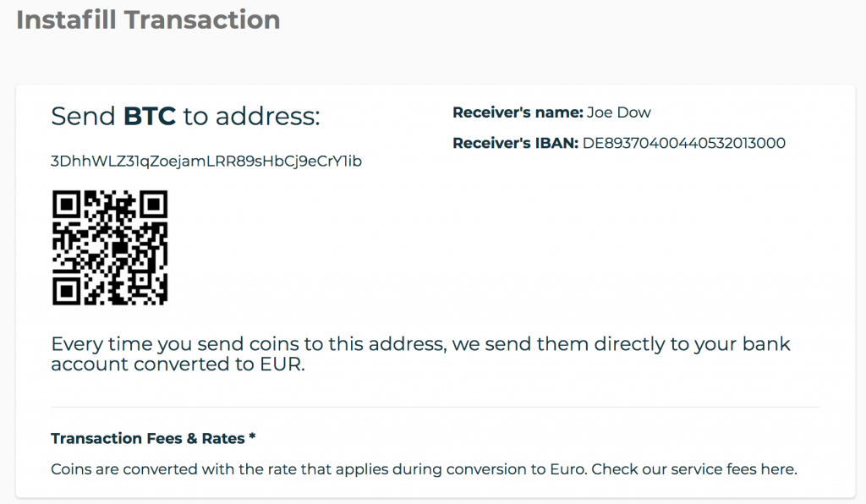Click the receiver name Joe Dow
Image resolution: width=866 pixels, height=504 pixels.
(x=618, y=112)
